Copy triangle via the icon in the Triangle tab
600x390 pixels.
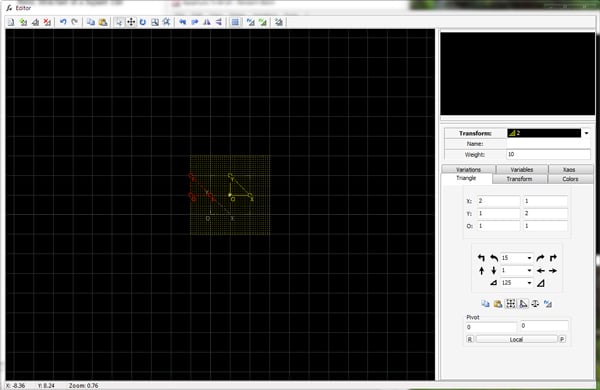[485, 304]
